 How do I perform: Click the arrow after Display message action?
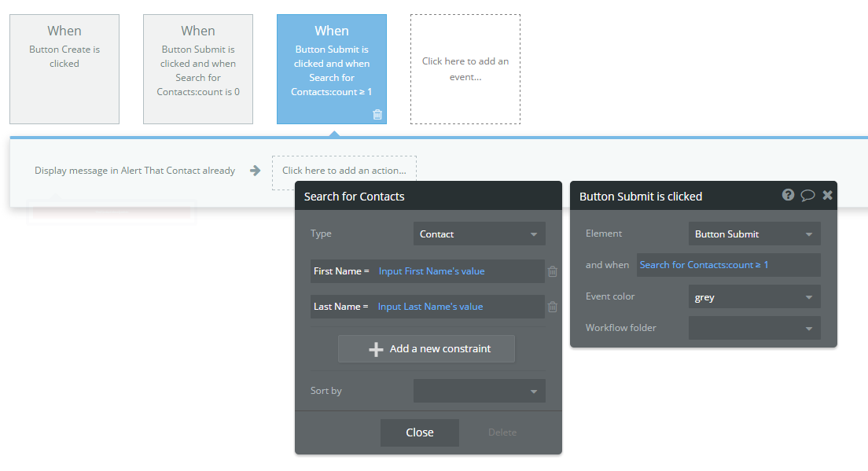pos(256,171)
